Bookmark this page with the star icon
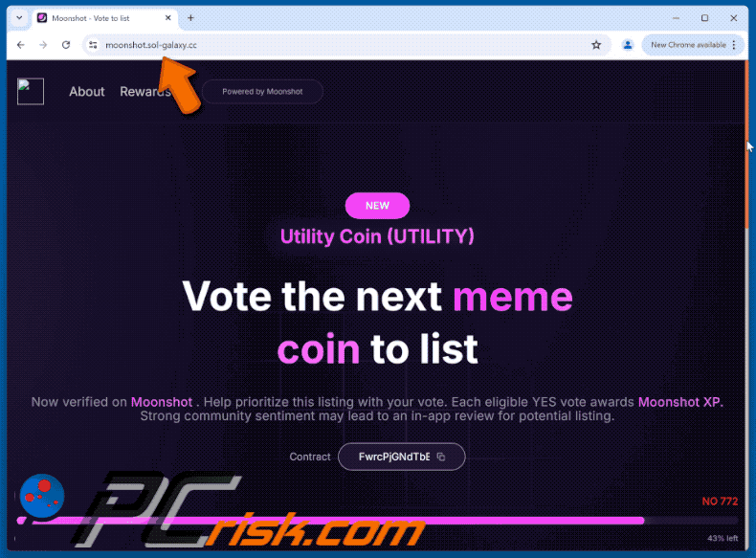Screen dimensions: 756x558 pyautogui.click(x=596, y=45)
